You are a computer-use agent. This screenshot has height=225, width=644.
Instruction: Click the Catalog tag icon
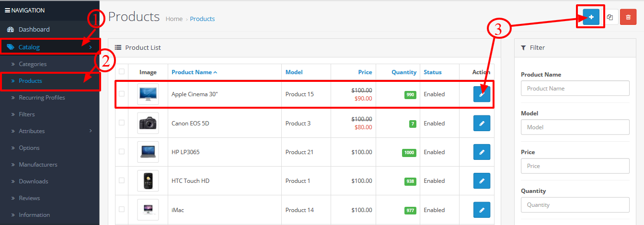(x=11, y=47)
